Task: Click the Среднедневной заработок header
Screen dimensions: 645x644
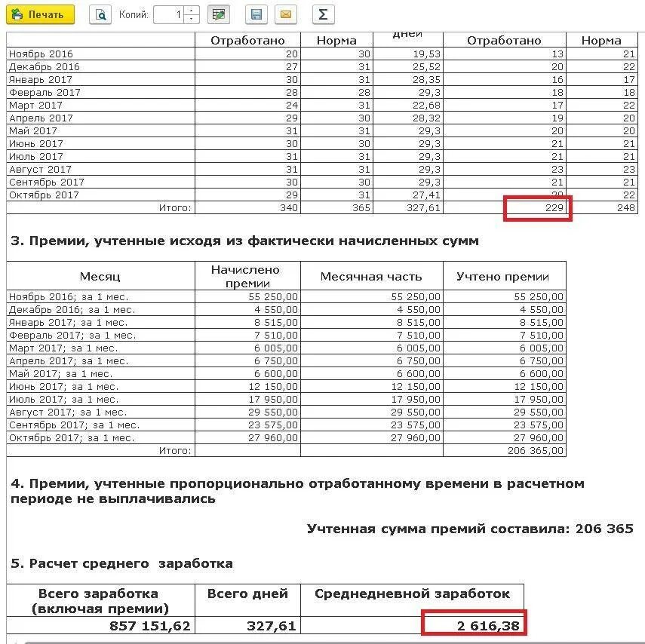Action: pyautogui.click(x=412, y=601)
